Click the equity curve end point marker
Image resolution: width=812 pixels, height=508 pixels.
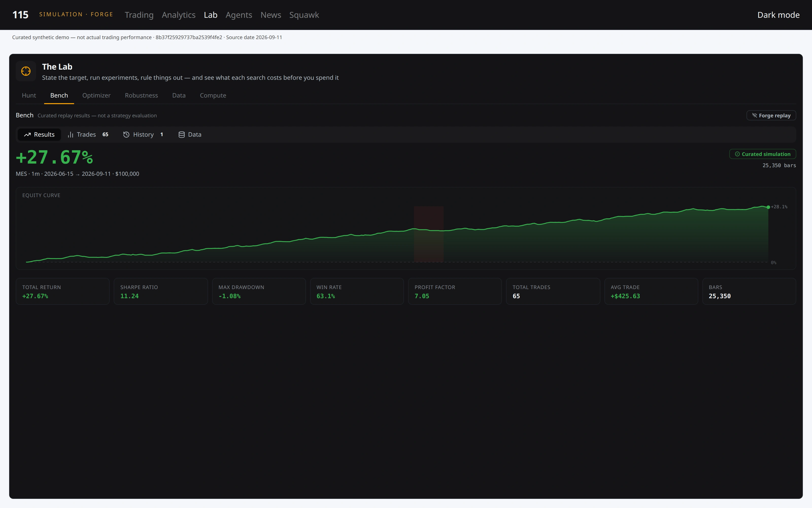click(768, 207)
